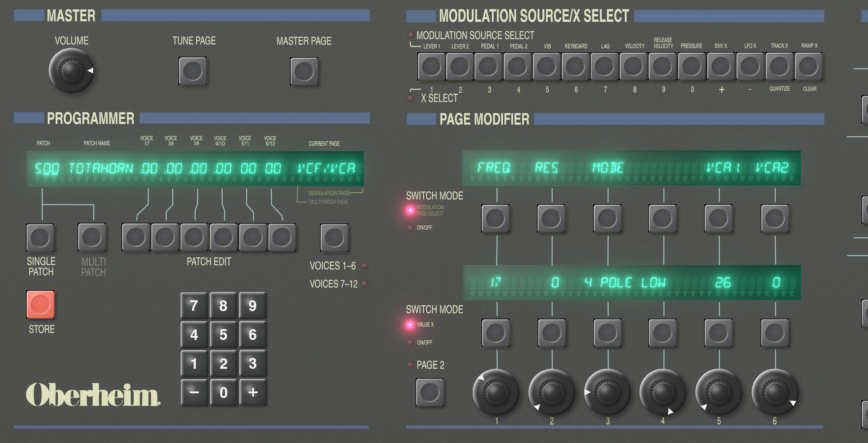Viewport: 868px width, 443px height.
Task: Toggle the lower ON/OFF switch mode LED
Action: pyautogui.click(x=410, y=342)
